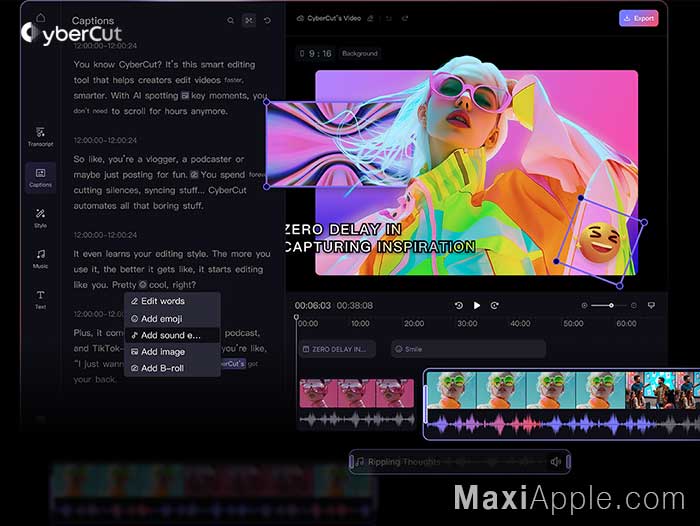Rename project with pencil icon
The width and height of the screenshot is (700, 526).
pyautogui.click(x=370, y=18)
